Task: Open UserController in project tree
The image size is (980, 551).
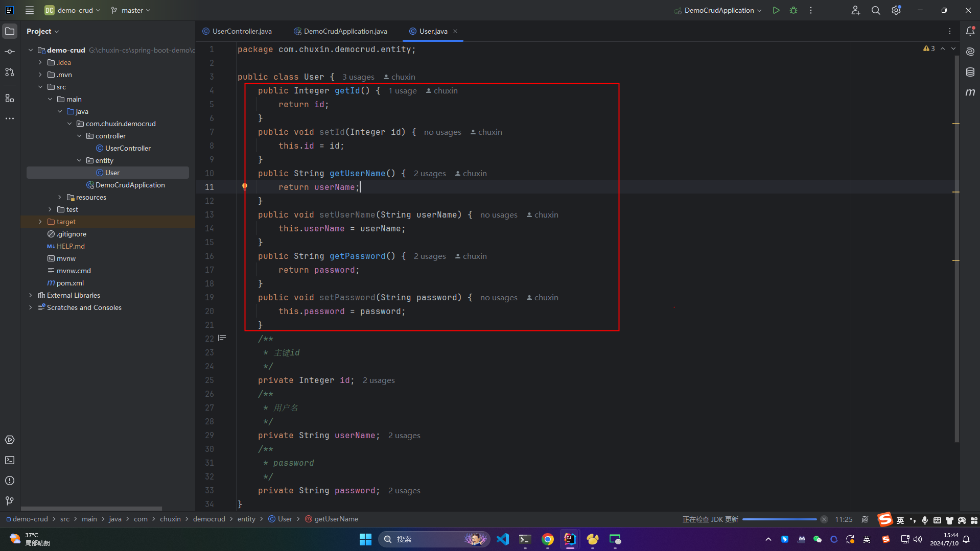Action: (128, 148)
